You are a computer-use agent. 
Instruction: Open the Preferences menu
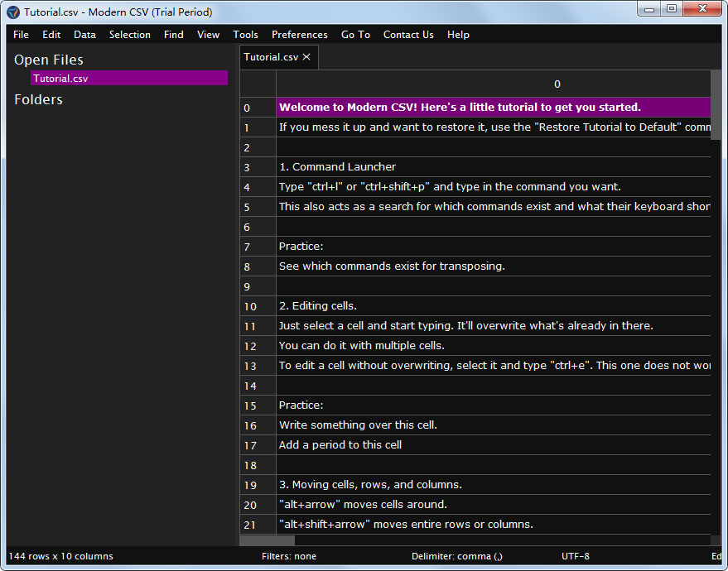click(x=299, y=35)
